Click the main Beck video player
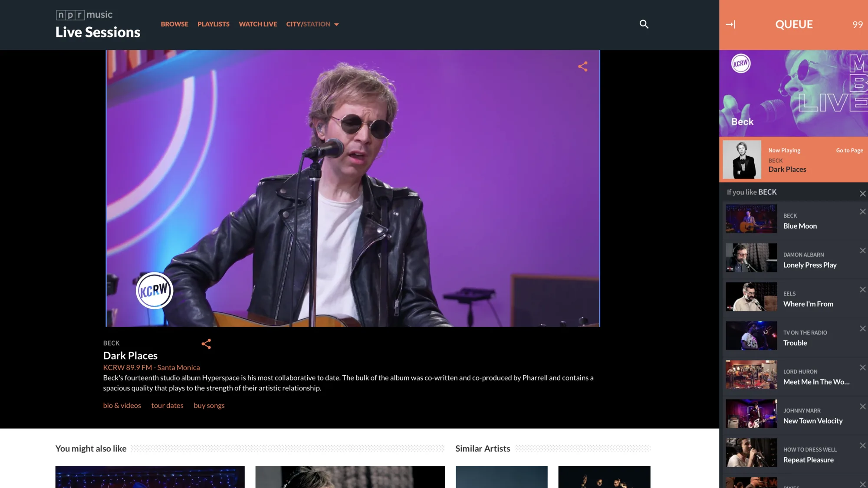868x488 pixels. click(353, 188)
